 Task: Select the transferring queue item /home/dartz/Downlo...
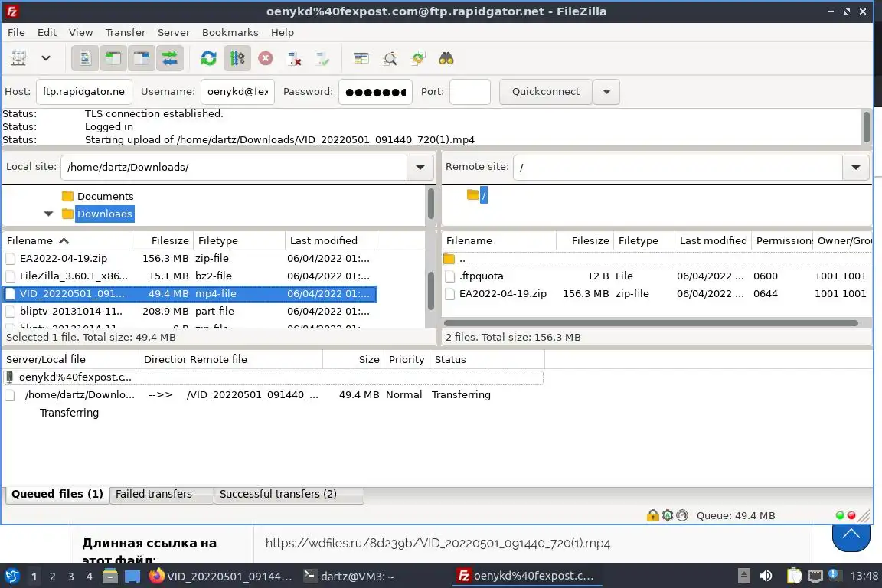point(273,395)
